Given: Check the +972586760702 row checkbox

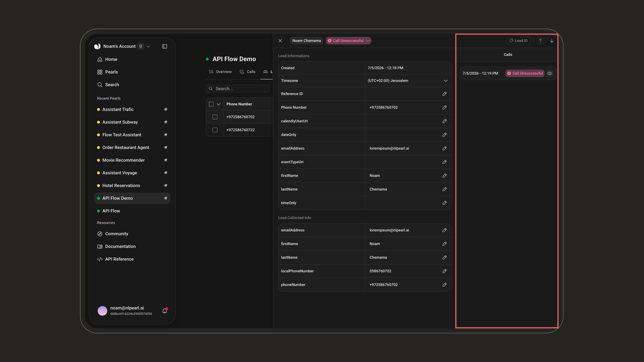Looking at the screenshot, I should [215, 117].
